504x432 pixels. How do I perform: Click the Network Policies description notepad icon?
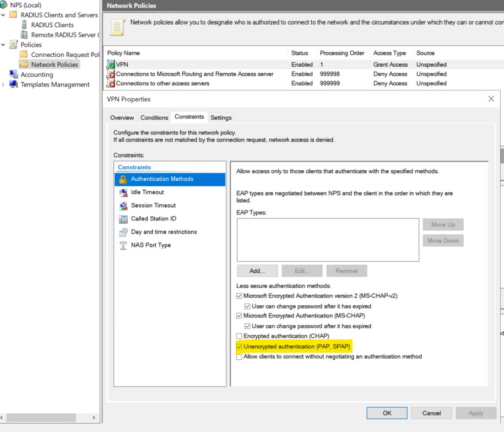click(x=117, y=28)
